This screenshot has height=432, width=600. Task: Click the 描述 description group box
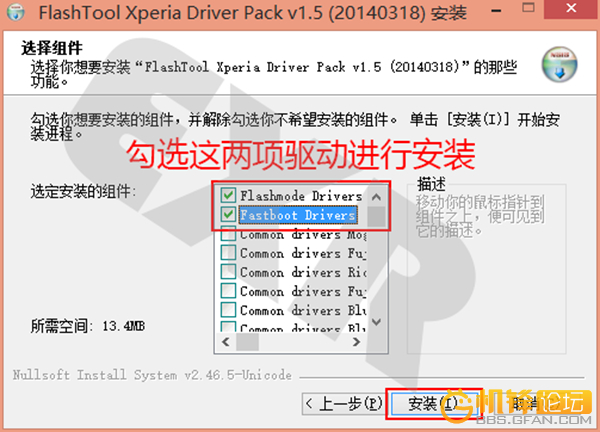pos(486,268)
